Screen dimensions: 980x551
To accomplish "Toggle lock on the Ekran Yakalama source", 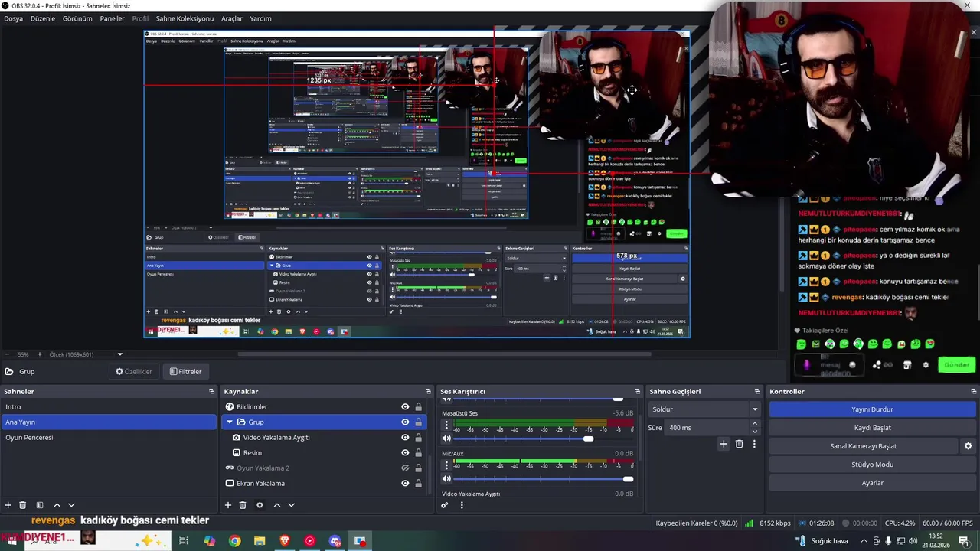I will coord(418,484).
